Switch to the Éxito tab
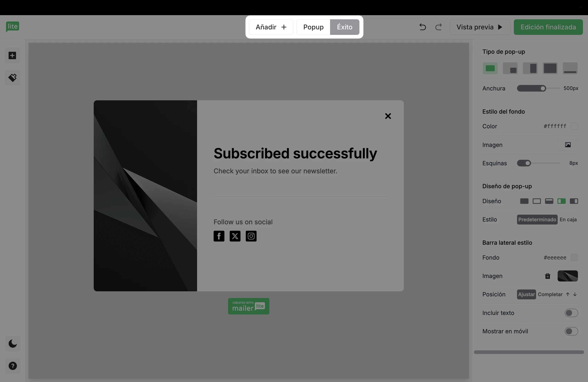 (344, 27)
